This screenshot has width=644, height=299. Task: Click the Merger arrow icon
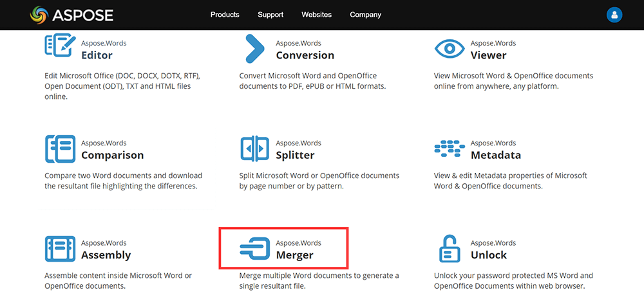[255, 249]
